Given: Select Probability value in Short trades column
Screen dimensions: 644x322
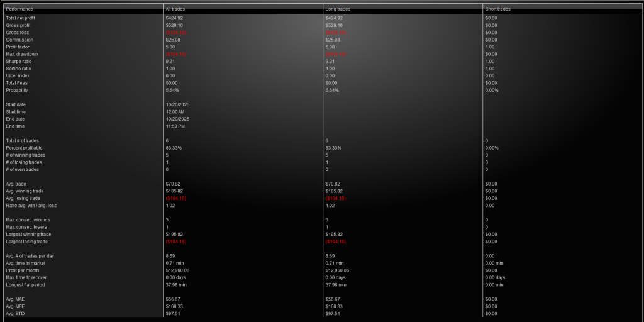Looking at the screenshot, I should pyautogui.click(x=492, y=90).
